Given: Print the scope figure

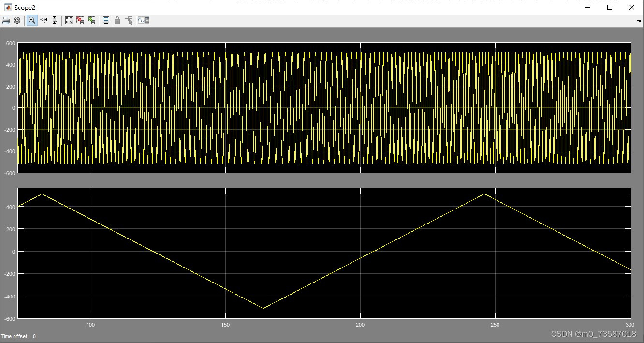Looking at the screenshot, I should [6, 20].
